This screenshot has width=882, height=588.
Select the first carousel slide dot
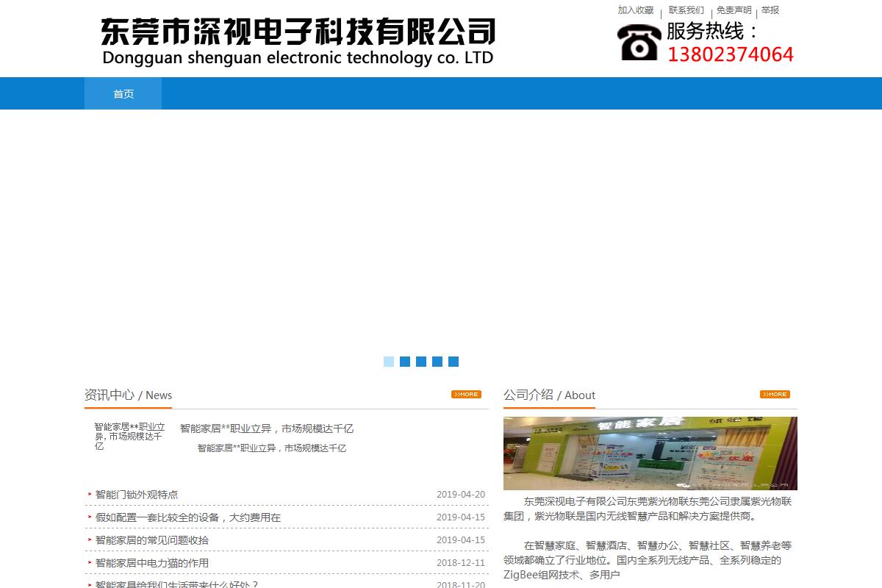(x=389, y=362)
